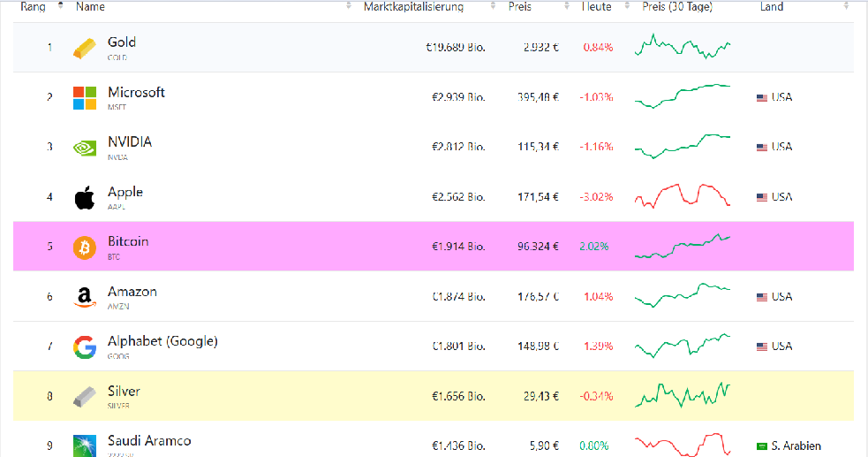
Task: Sort by Heute column header
Action: tap(596, 7)
